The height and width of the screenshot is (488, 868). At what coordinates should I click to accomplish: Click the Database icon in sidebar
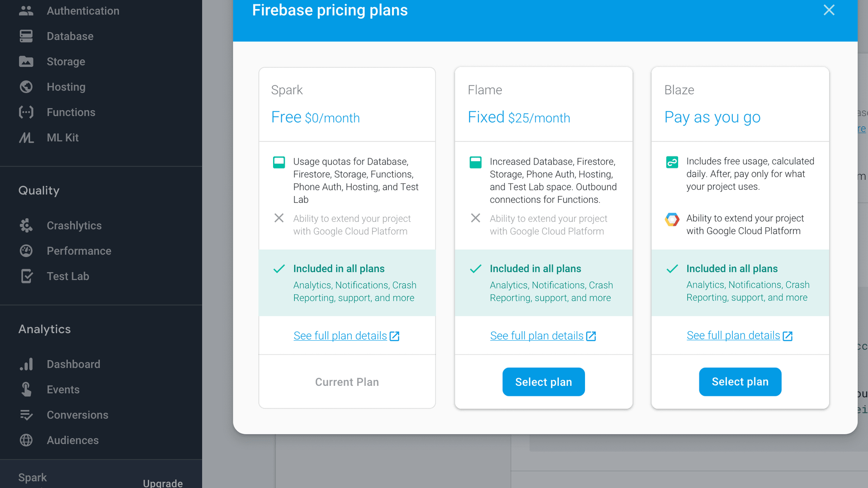(26, 36)
